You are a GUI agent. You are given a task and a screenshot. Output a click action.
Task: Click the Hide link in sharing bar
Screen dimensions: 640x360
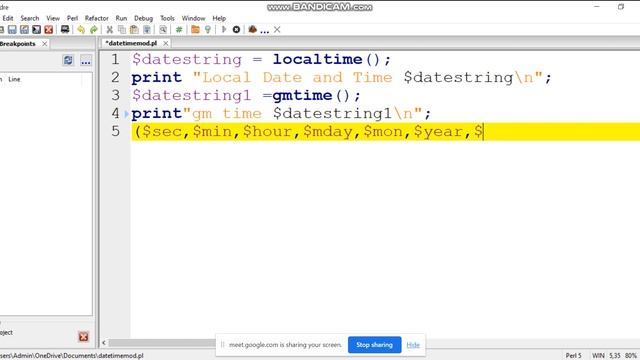[x=413, y=345]
